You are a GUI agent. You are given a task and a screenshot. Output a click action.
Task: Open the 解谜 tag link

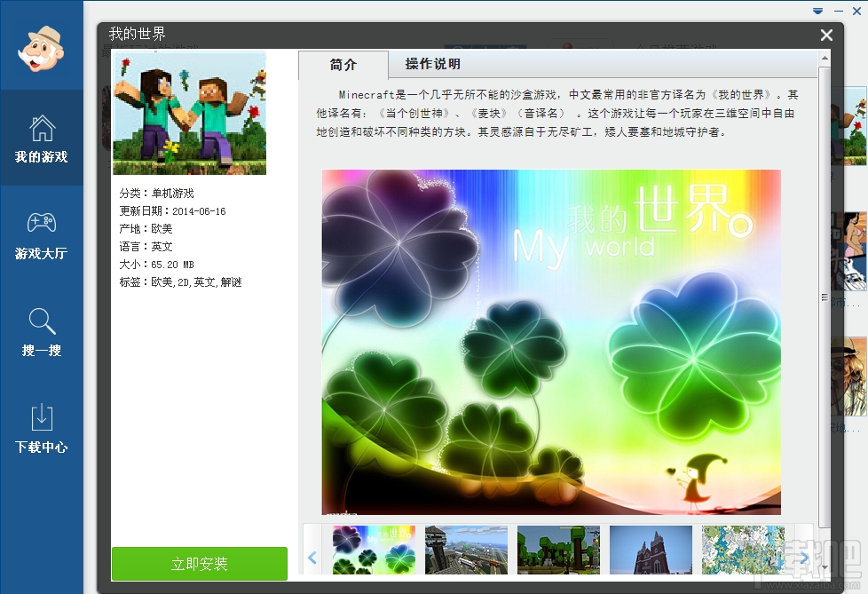[231, 282]
